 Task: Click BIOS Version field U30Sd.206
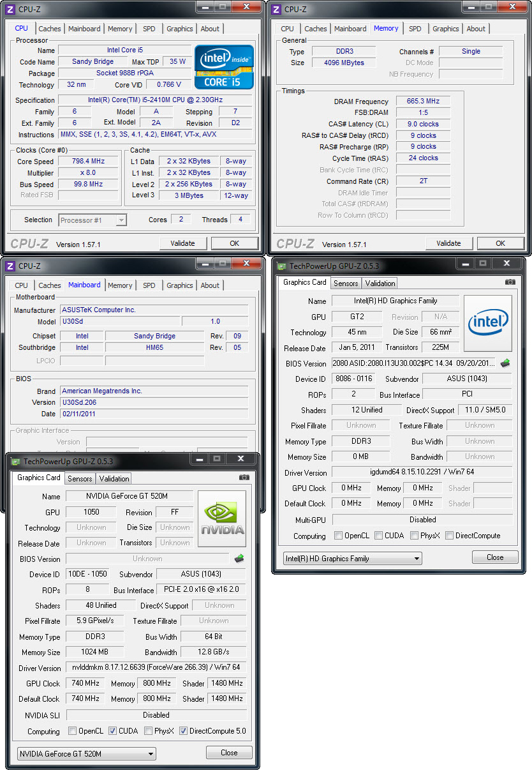(154, 402)
